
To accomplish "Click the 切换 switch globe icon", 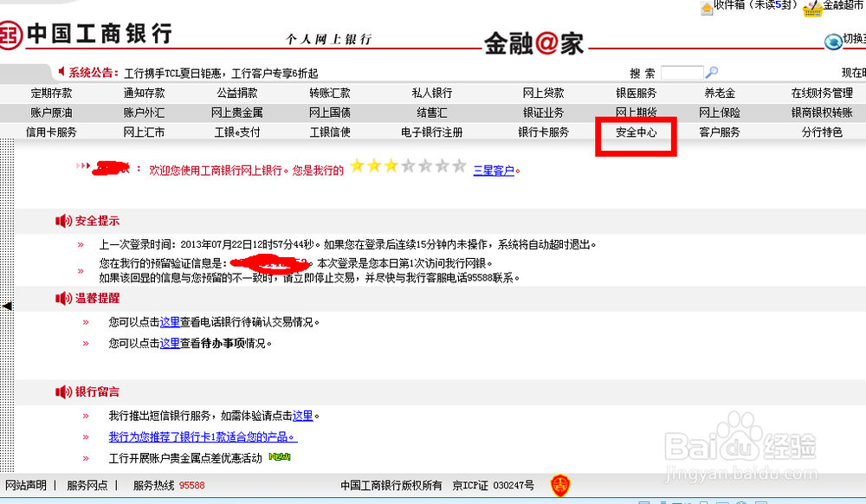I will point(833,40).
